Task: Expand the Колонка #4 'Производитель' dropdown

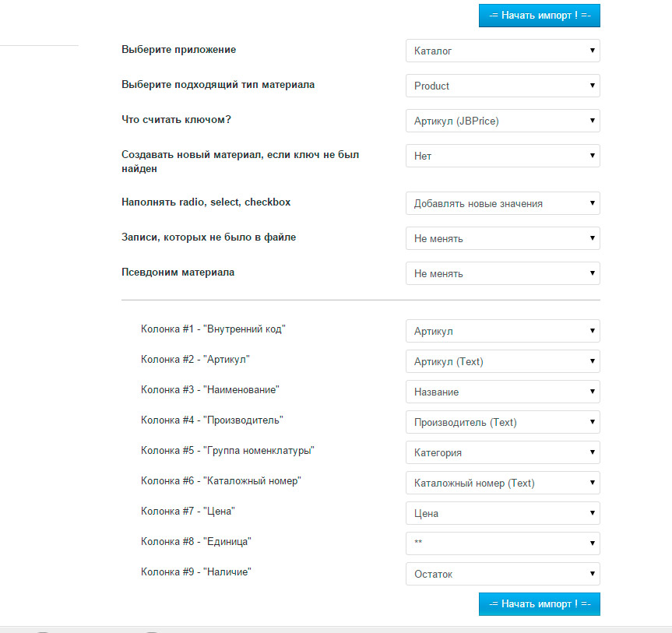Action: [502, 422]
